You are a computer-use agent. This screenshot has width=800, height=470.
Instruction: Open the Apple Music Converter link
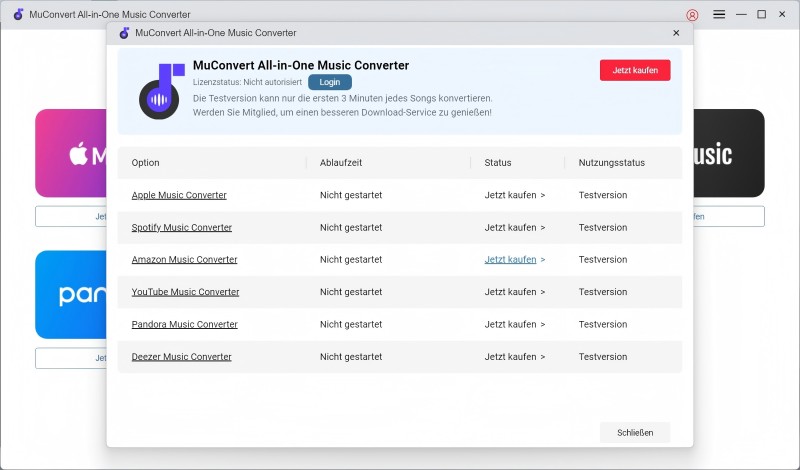click(x=179, y=195)
